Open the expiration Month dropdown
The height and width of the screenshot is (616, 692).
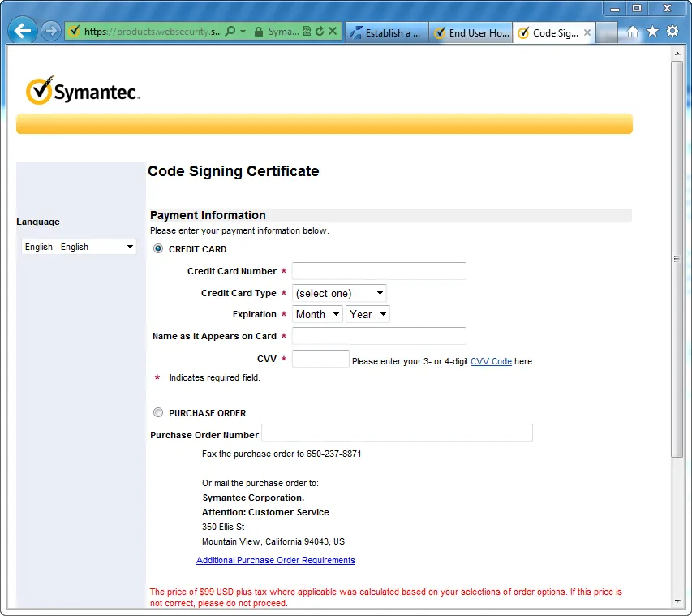tap(317, 314)
